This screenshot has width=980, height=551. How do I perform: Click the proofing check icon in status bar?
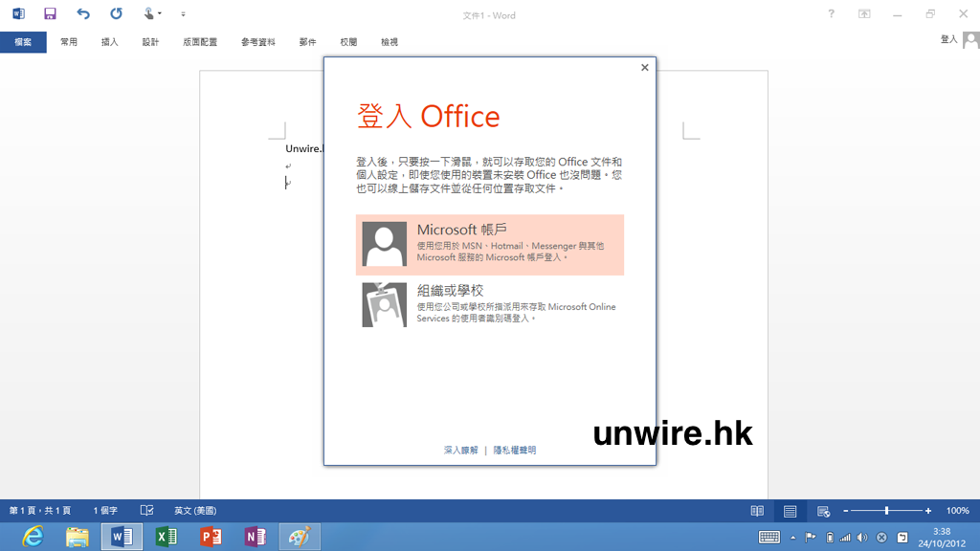147,511
